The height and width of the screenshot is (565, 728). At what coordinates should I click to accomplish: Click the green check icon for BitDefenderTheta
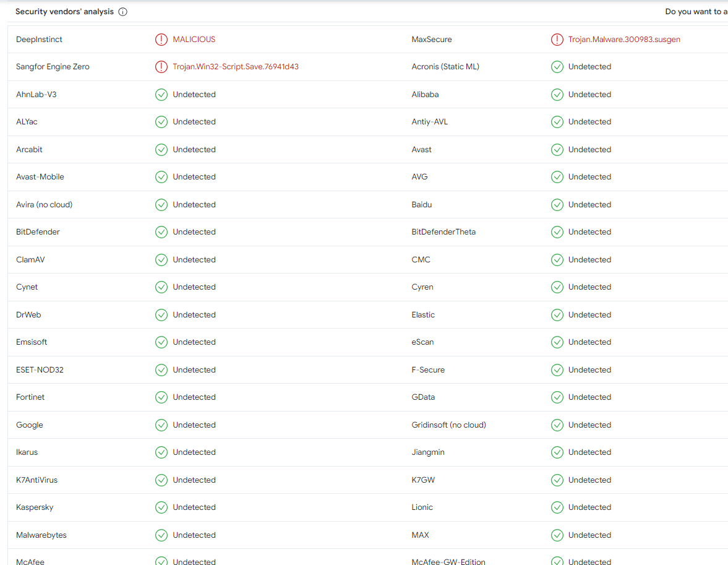557,232
